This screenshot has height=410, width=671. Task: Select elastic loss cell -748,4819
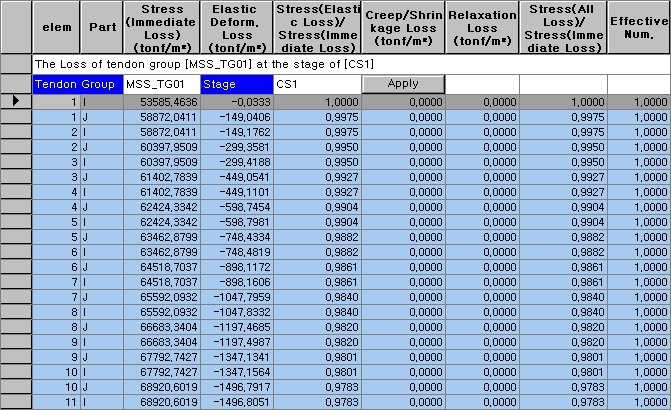tap(237, 252)
